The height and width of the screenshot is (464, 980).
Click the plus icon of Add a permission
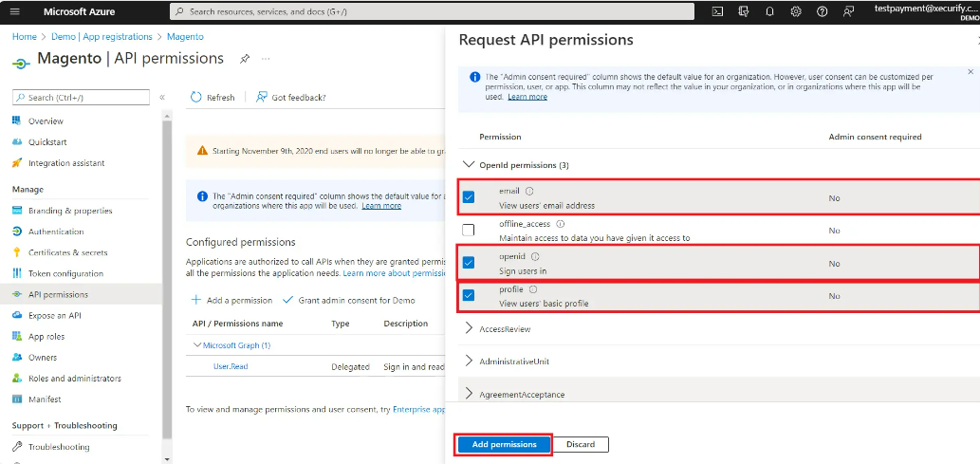[195, 300]
